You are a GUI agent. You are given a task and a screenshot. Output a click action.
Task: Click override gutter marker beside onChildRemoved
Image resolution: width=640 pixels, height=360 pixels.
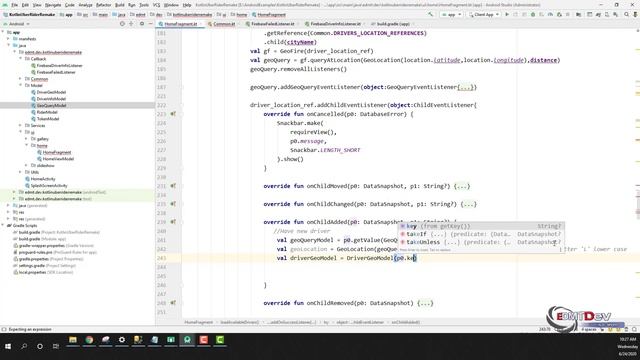(173, 303)
